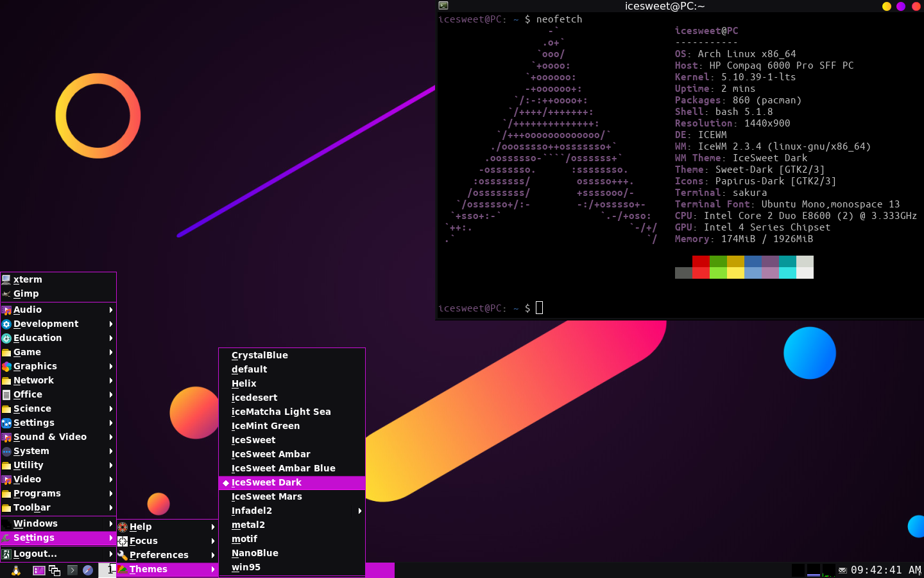924x578 pixels.
Task: Switch to the IceSweet Ambar theme
Action: pyautogui.click(x=292, y=454)
